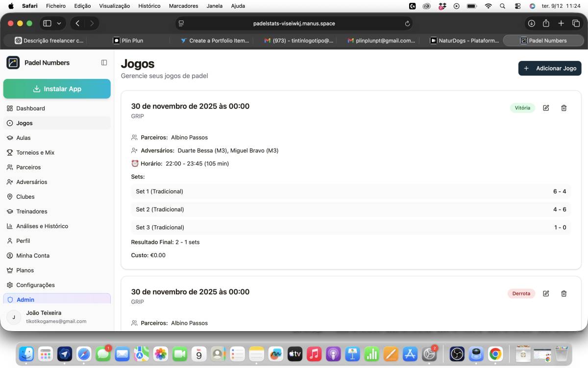Viewport: 588px width, 368px height.
Task: Switch to the Plin Plun tab
Action: (x=128, y=41)
